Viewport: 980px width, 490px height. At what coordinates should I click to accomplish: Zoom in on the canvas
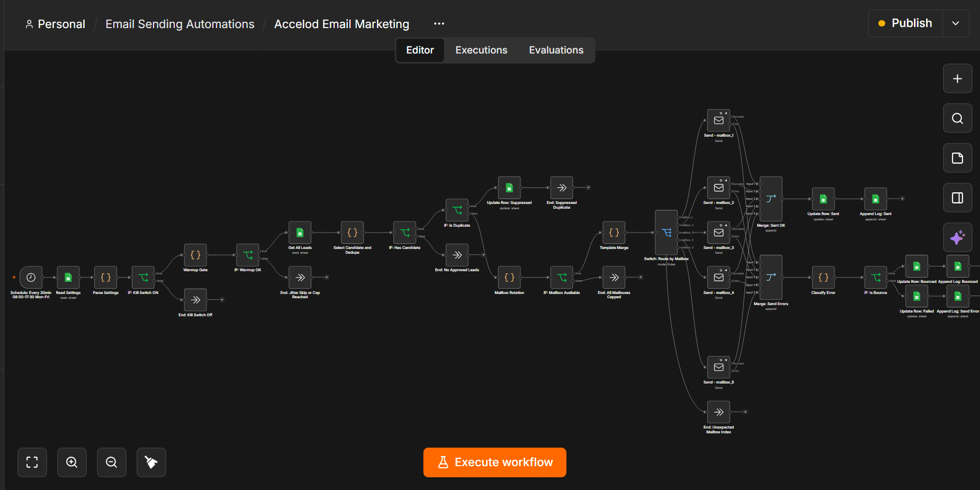[x=72, y=462]
